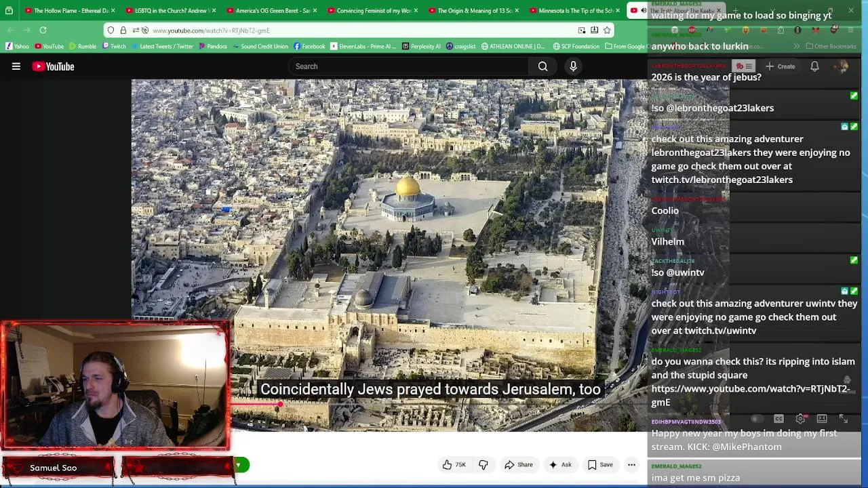Image resolution: width=868 pixels, height=488 pixels.
Task: Open the ATHLEAN ONLINE bookmark
Action: tap(513, 46)
